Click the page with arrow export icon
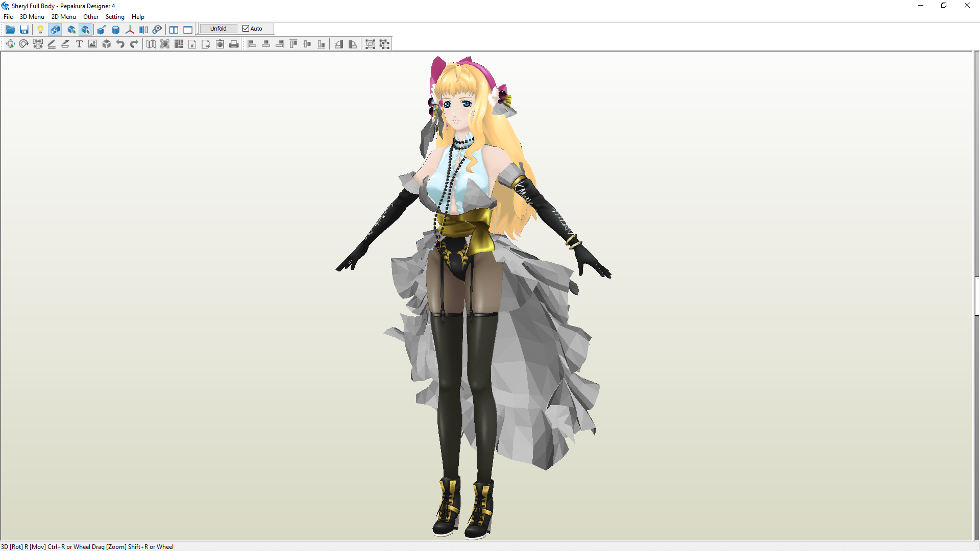The height and width of the screenshot is (551, 980). [206, 44]
